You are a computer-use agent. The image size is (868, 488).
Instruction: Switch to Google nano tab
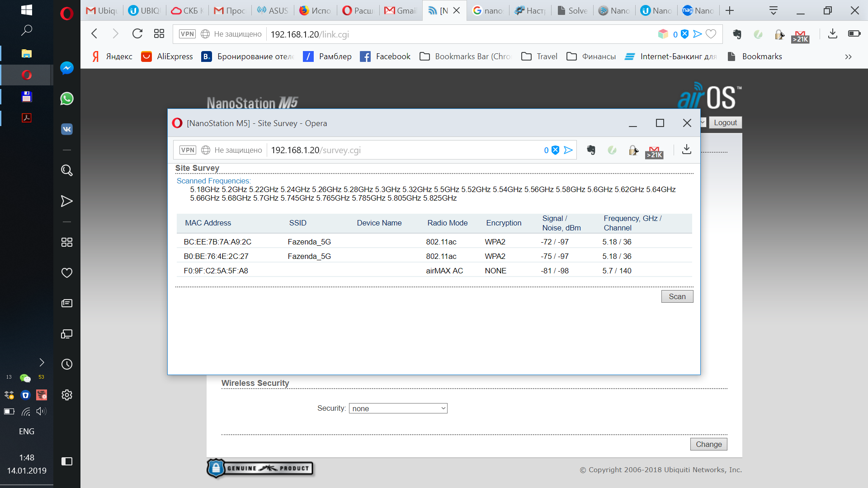click(x=488, y=10)
